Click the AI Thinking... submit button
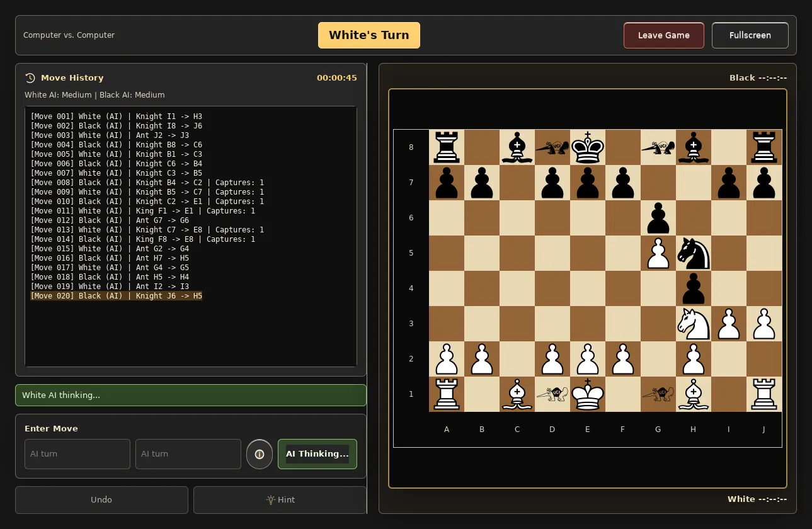This screenshot has width=812, height=529. coord(317,454)
